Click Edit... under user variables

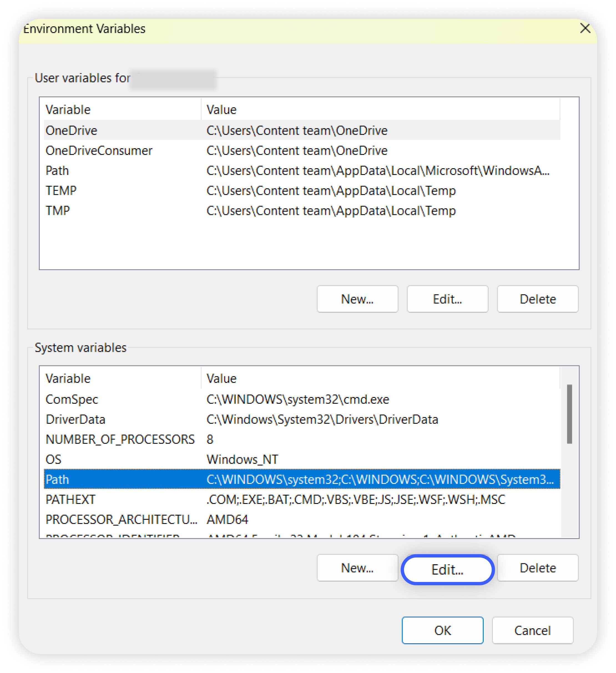click(447, 299)
